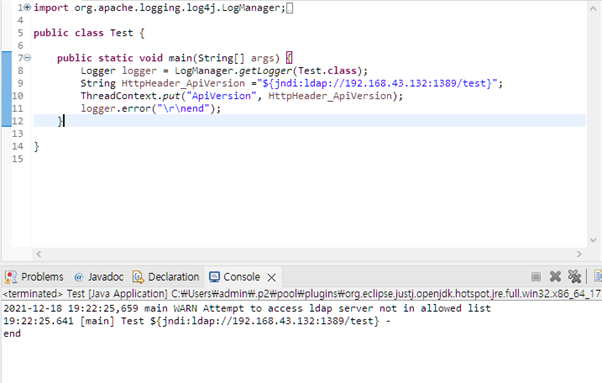Viewport: 602px width, 383px height.
Task: Click the horizontal scrollbar right arrow
Action: (579, 254)
